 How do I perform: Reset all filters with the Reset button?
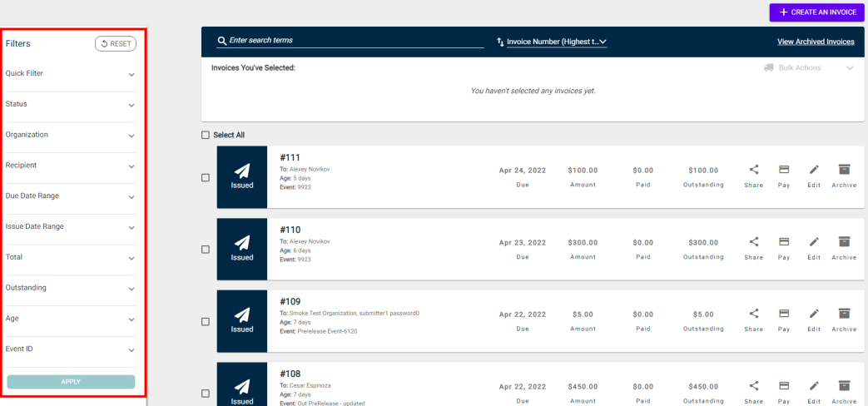pos(116,44)
